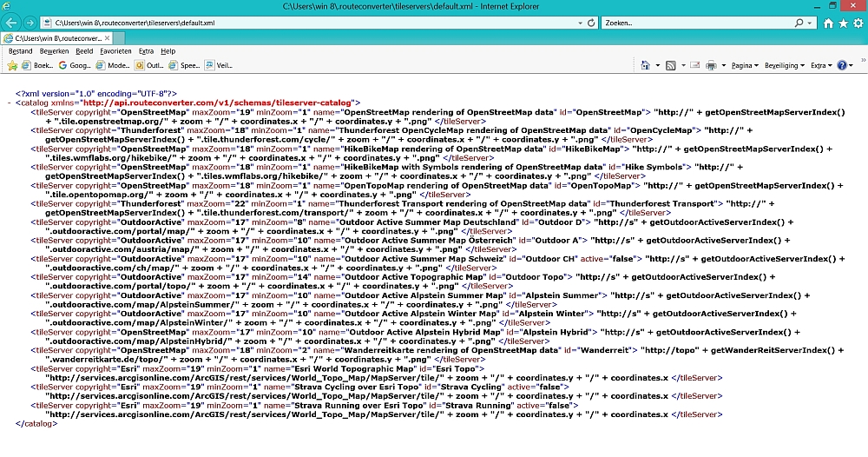
Task: Click the RSS feeds icon in command bar
Action: pyautogui.click(x=671, y=65)
